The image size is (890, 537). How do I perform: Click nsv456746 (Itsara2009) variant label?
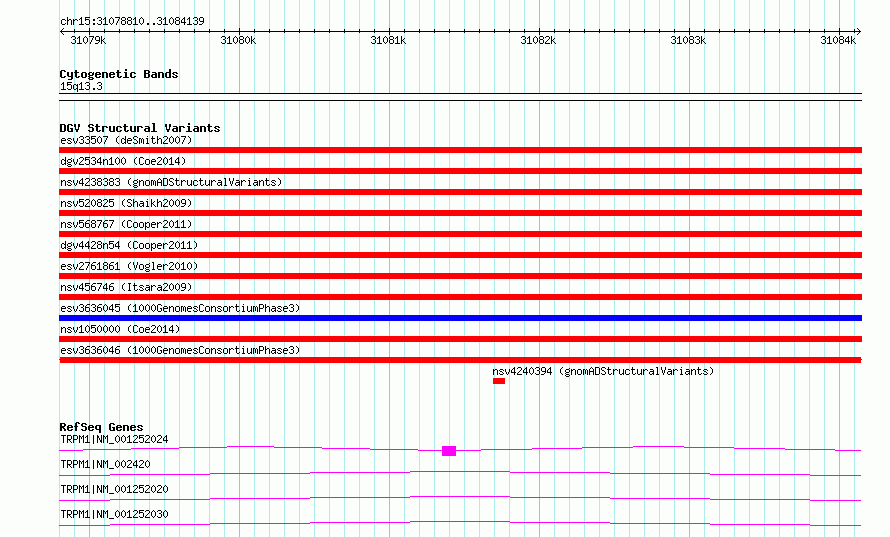click(x=126, y=287)
